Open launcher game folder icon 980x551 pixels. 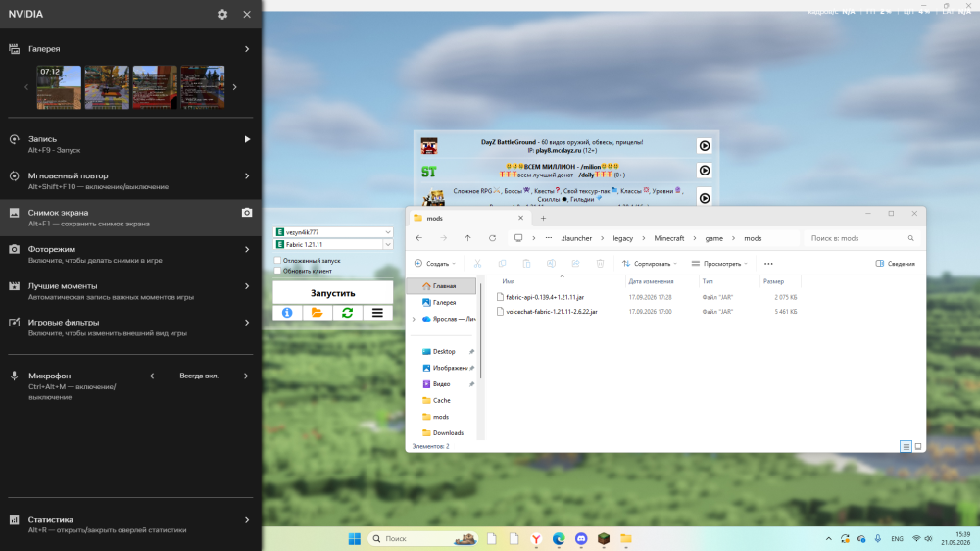[x=318, y=313]
